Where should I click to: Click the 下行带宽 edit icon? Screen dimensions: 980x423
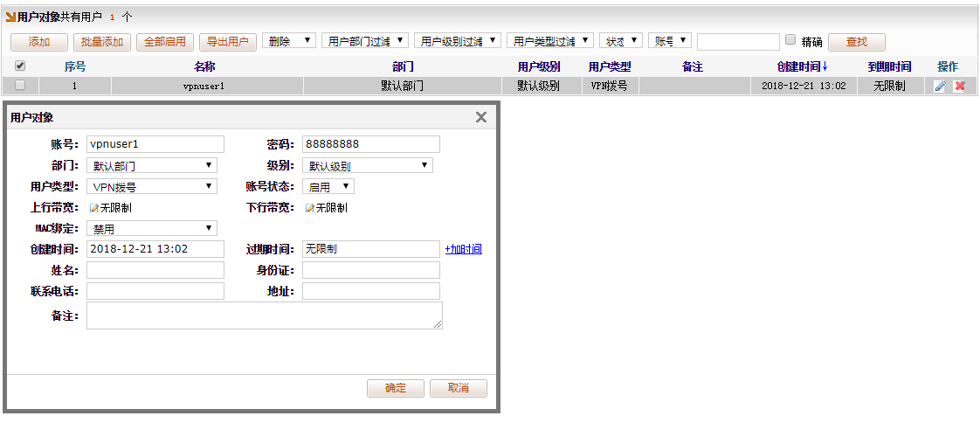[310, 208]
